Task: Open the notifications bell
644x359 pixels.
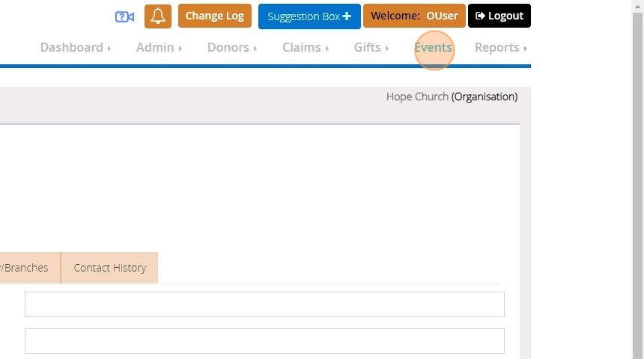Action: pos(158,16)
